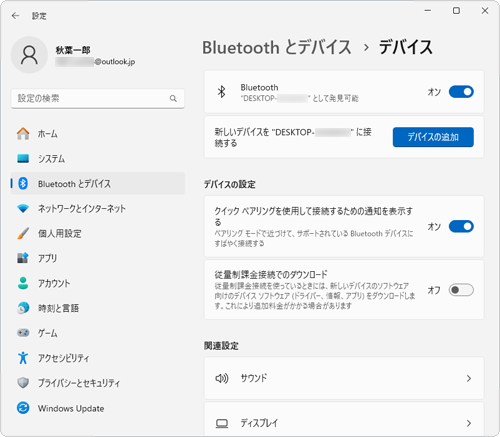The width and height of the screenshot is (500, 437).
Task: Turn off the Bluetooth toggle
Action: (461, 92)
